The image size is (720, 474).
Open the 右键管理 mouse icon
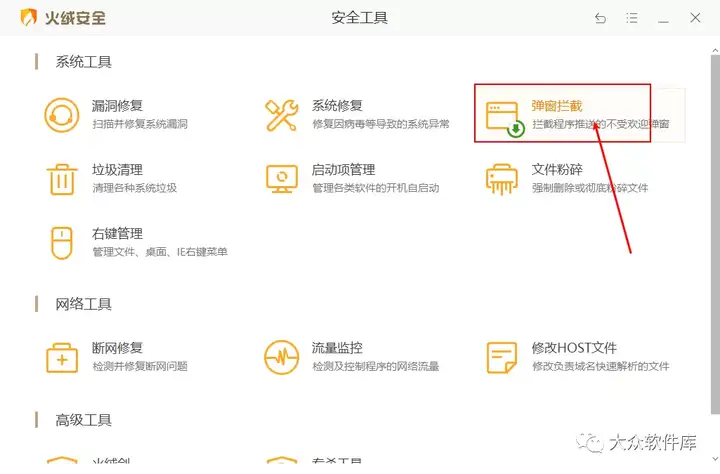[62, 243]
